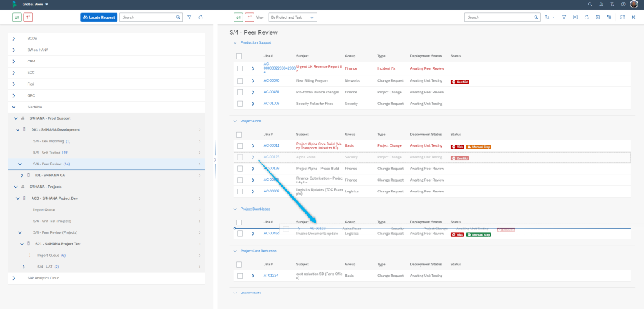Expand the BW on HANA tree node
This screenshot has width=644, height=309.
pos(14,50)
